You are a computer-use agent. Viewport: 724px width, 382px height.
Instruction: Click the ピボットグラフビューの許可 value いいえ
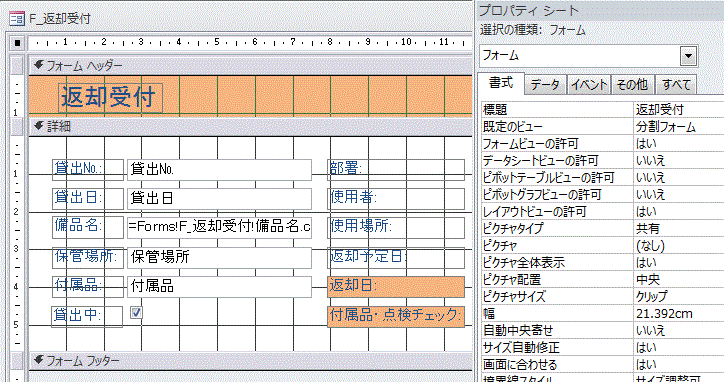pos(678,194)
